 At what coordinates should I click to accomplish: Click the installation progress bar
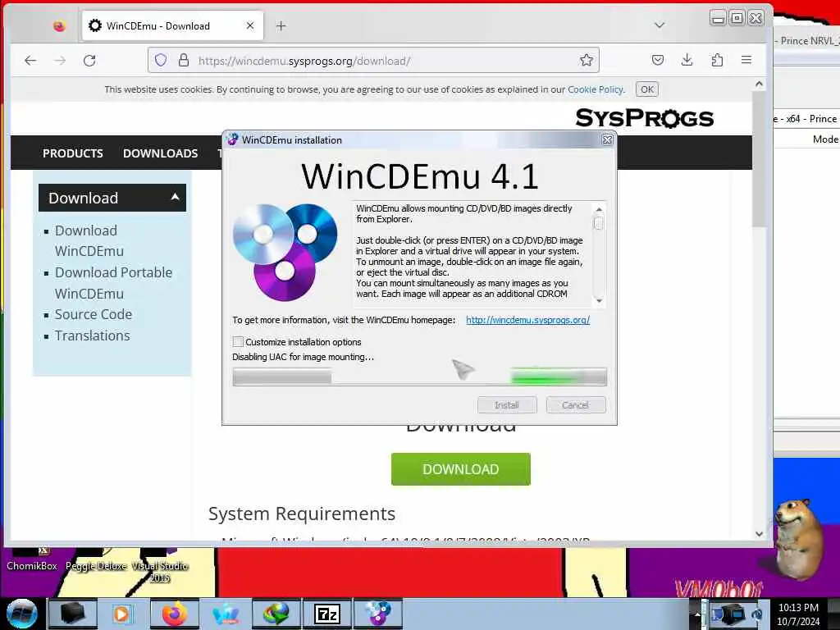419,377
